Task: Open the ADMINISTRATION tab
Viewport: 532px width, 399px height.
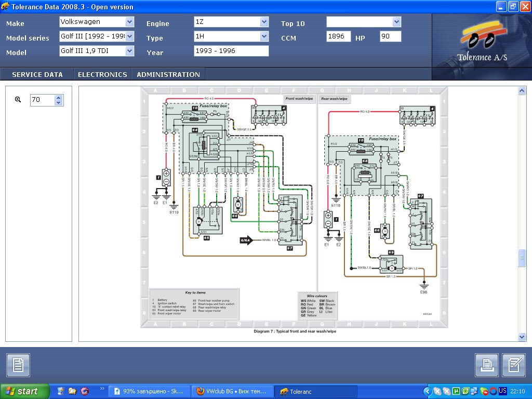Action: 168,74
